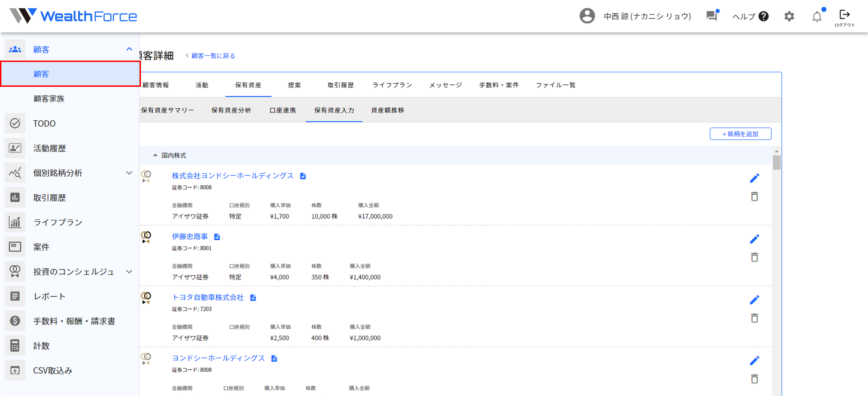
Task: Go back via 顧客一覧に戻る link
Action: point(213,56)
